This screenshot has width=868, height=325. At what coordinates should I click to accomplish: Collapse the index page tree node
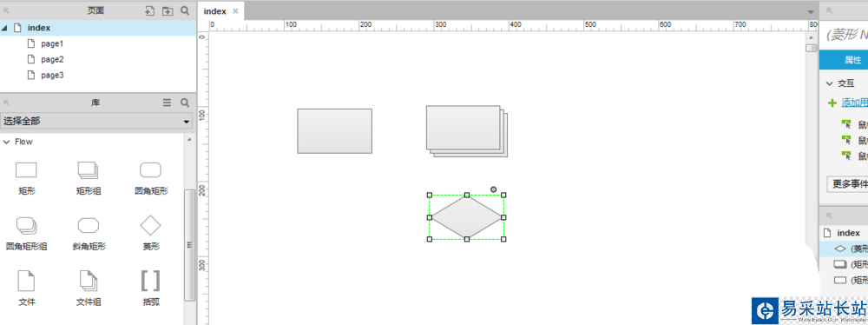coord(5,28)
